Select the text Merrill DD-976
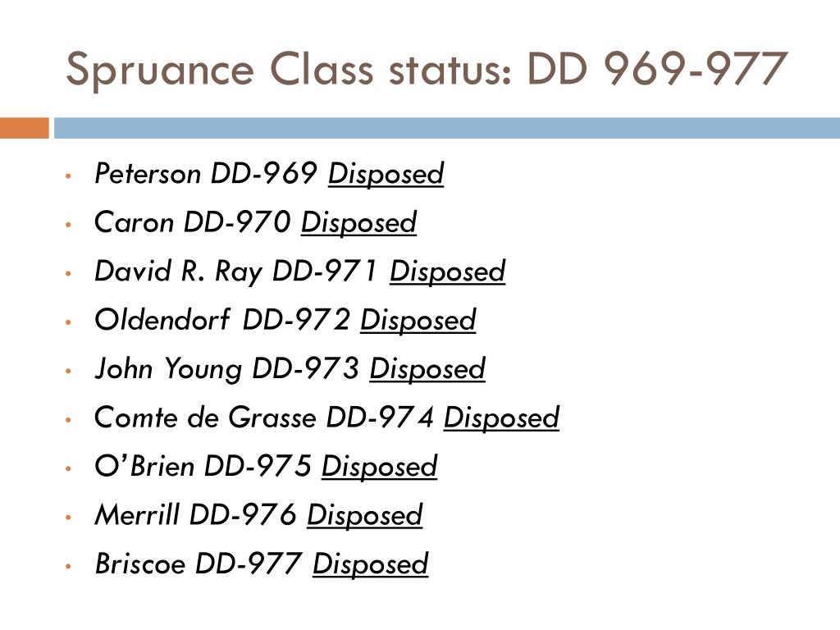 click(x=195, y=515)
